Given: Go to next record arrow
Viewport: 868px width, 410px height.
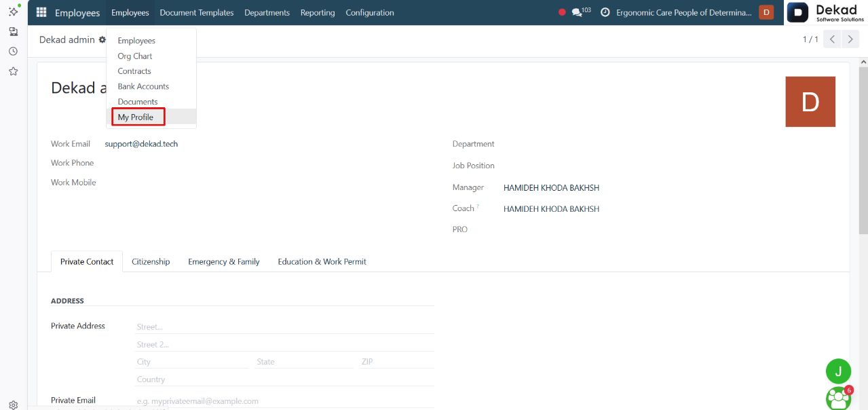Looking at the screenshot, I should point(850,39).
